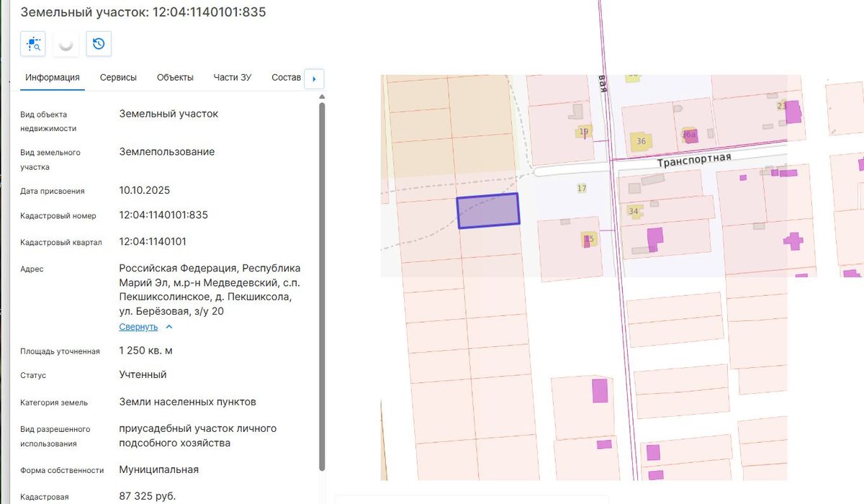The image size is (864, 504).
Task: Open the Объекты tab
Action: 175,78
